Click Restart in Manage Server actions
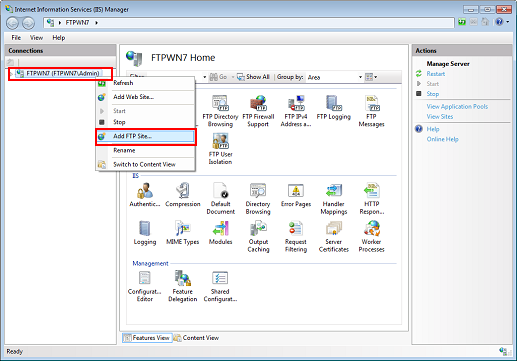The image size is (517, 361). 436,74
